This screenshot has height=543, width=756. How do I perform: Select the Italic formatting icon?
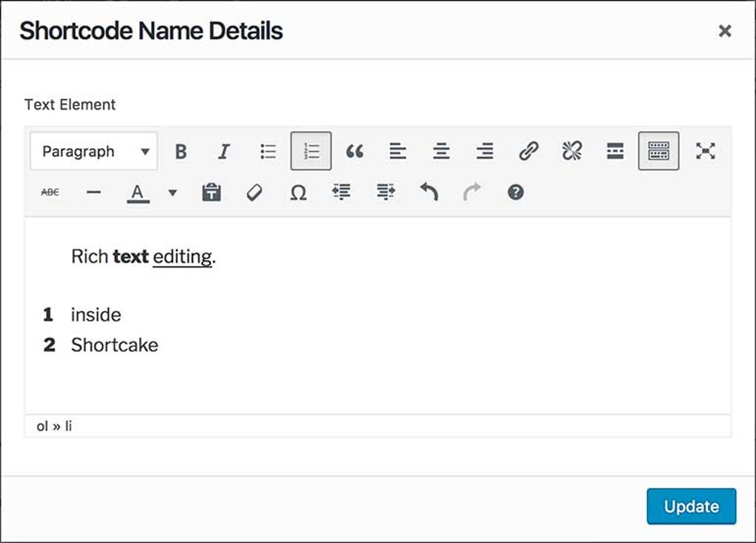click(224, 150)
